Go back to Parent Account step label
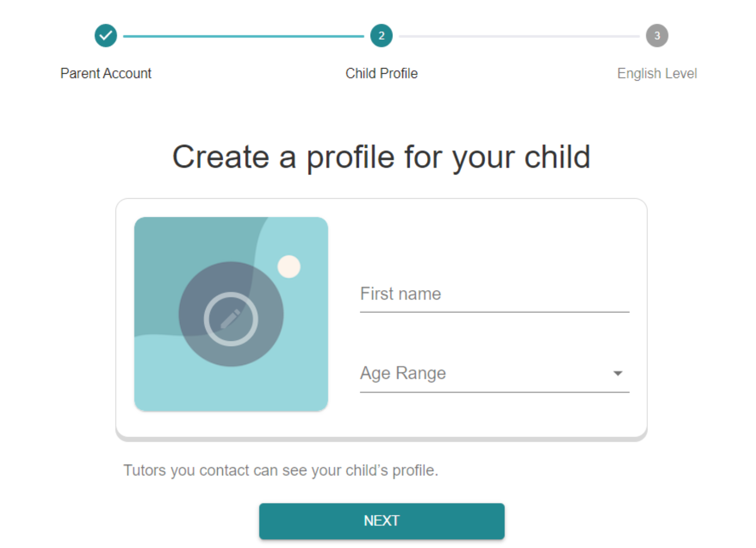The image size is (756, 548). click(x=106, y=73)
